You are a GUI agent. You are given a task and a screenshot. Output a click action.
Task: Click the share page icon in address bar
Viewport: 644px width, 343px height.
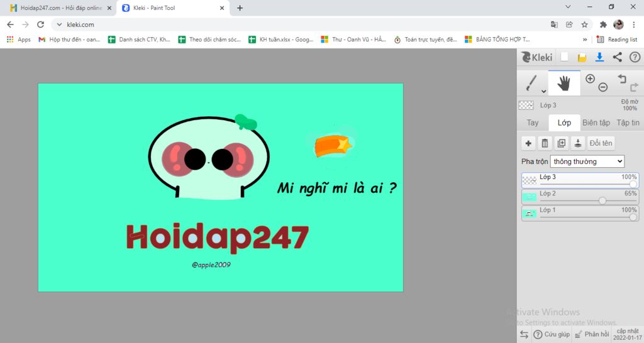click(569, 24)
